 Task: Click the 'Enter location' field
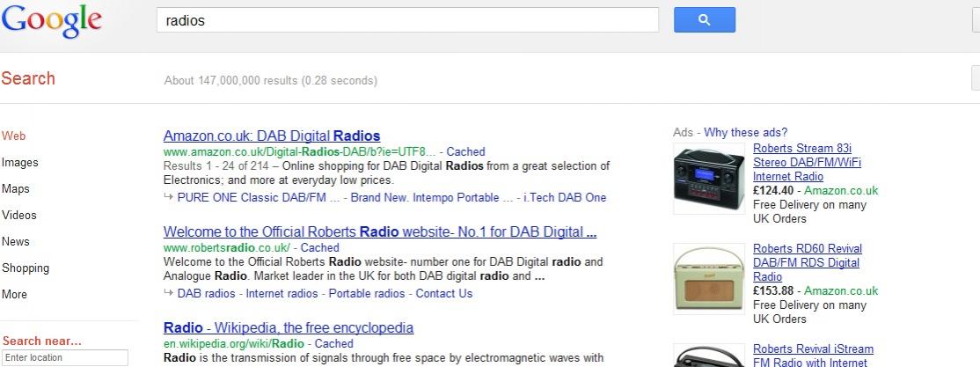coord(65,357)
